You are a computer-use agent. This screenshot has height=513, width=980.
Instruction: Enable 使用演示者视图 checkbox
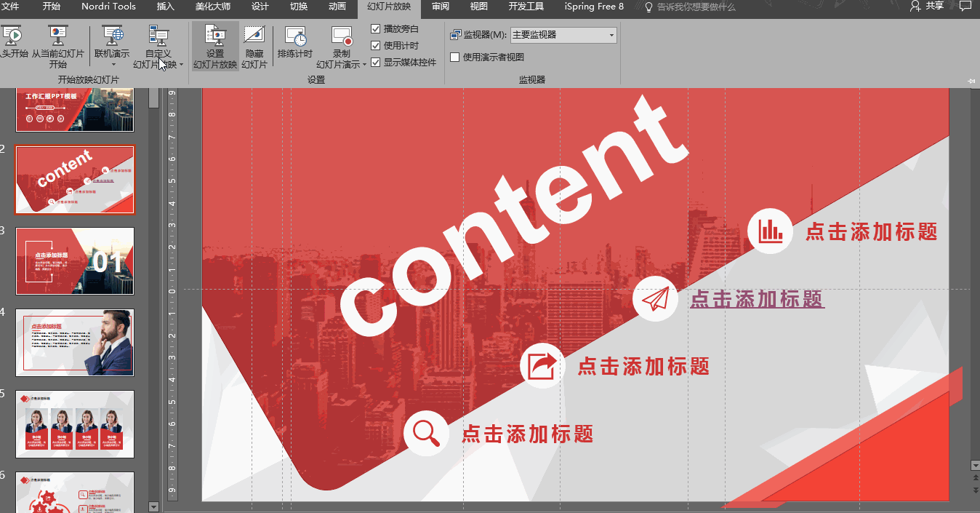point(455,57)
